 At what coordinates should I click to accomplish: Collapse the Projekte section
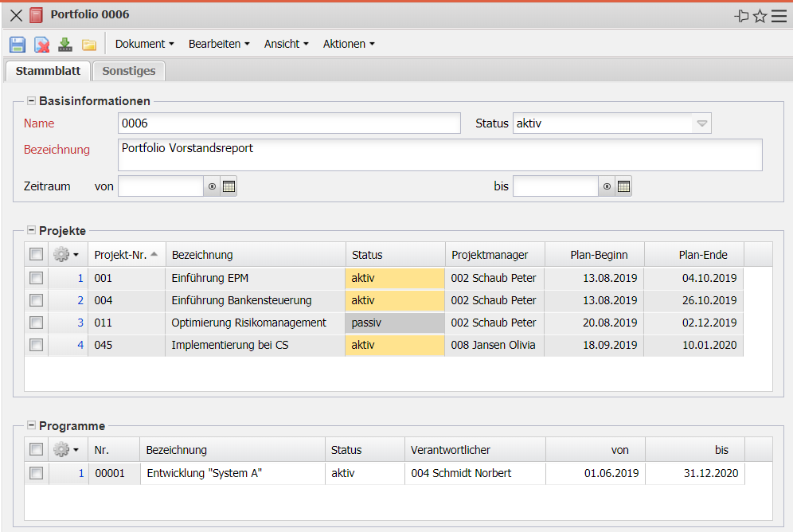(x=32, y=230)
